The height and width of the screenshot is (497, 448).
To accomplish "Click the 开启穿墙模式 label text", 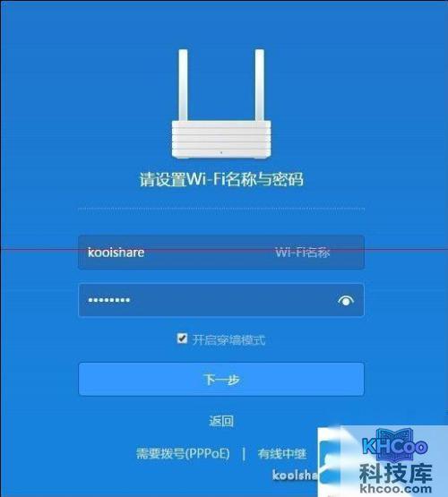I will [228, 340].
